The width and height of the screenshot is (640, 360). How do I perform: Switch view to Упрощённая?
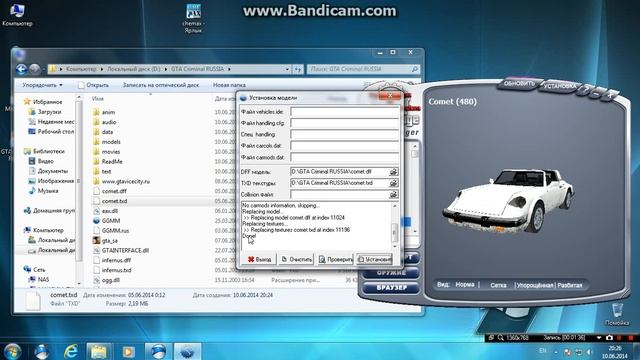point(535,285)
